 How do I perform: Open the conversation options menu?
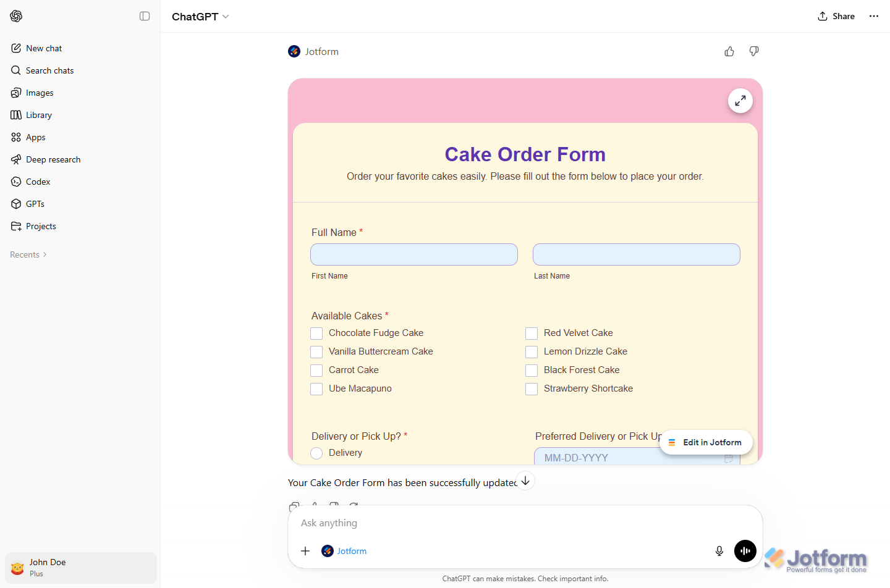873,16
